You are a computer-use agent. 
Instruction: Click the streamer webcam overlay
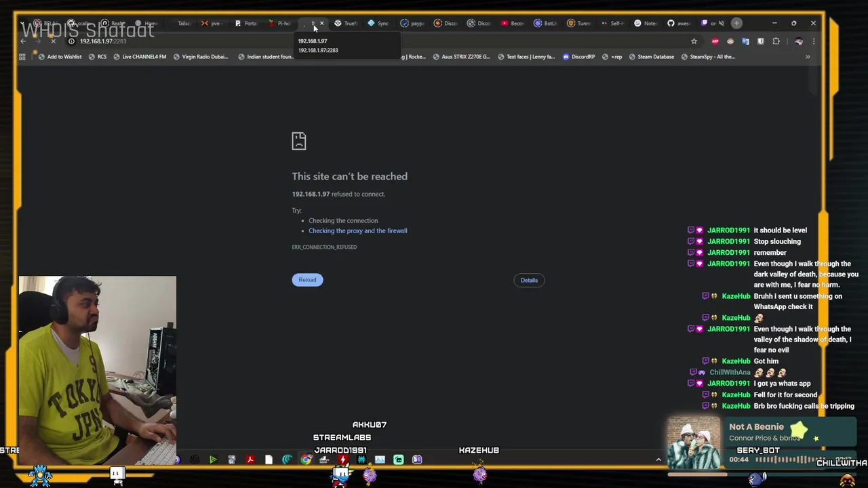(x=98, y=370)
